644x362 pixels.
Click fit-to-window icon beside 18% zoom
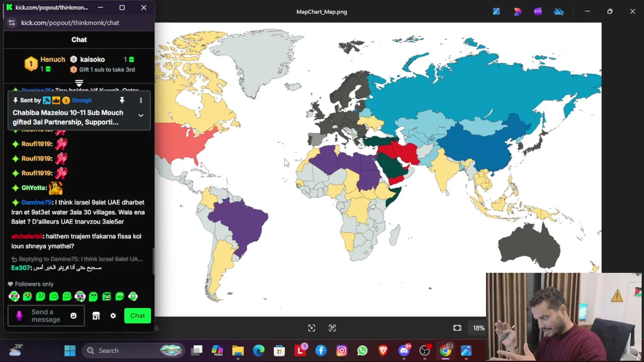click(457, 328)
